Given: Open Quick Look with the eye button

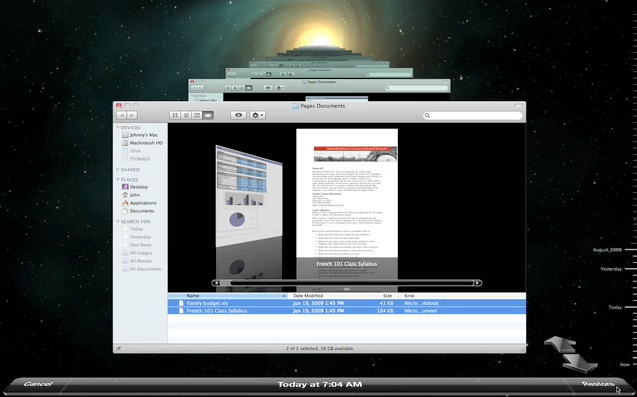Looking at the screenshot, I should tap(238, 115).
